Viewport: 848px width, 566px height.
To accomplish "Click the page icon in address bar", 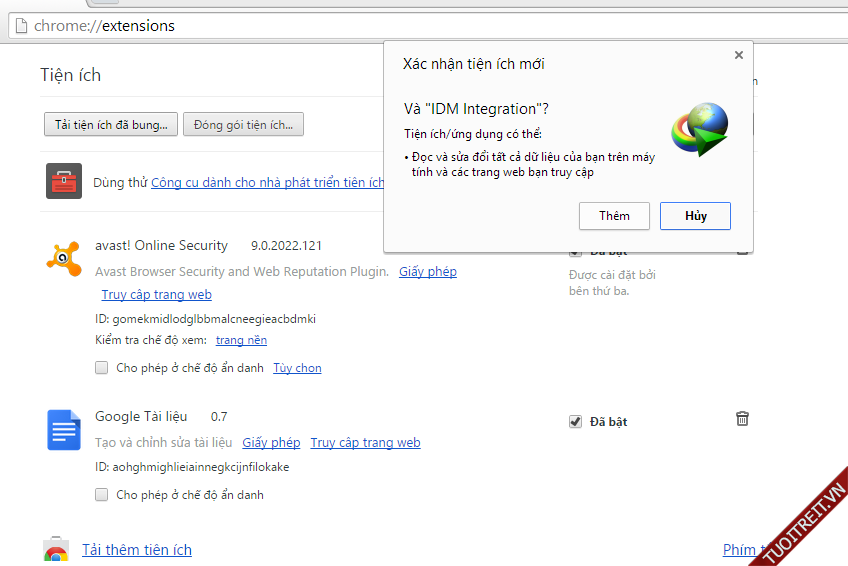I will pyautogui.click(x=20, y=26).
